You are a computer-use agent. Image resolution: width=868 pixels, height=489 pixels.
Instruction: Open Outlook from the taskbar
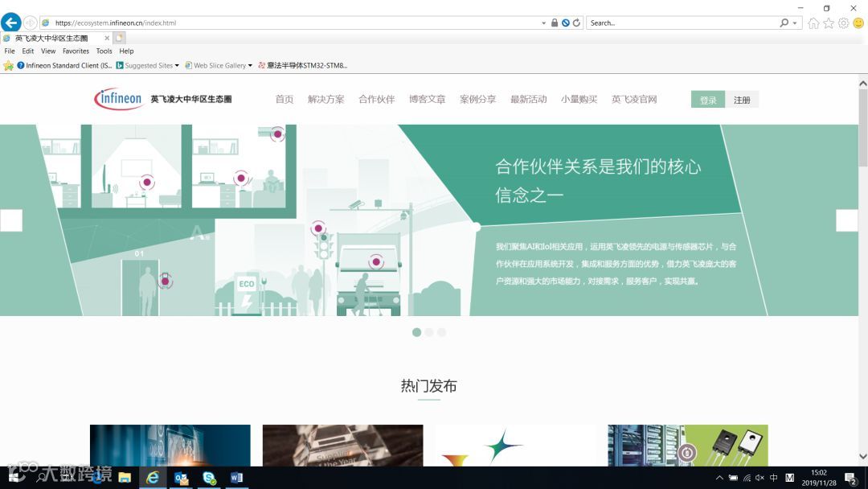pyautogui.click(x=181, y=478)
